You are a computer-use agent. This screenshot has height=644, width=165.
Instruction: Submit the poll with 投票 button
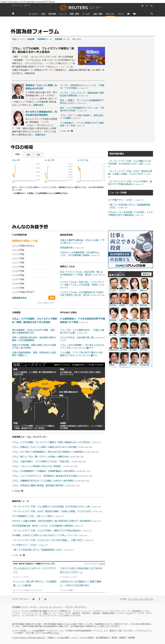[52, 297]
